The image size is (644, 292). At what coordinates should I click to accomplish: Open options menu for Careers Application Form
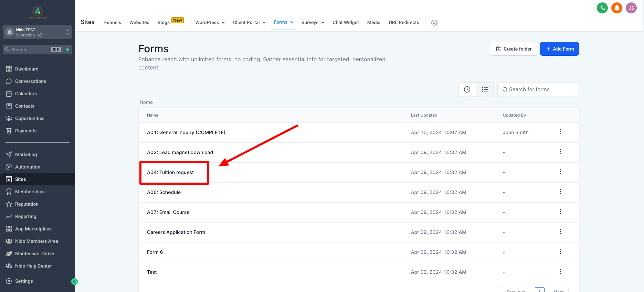pos(560,232)
